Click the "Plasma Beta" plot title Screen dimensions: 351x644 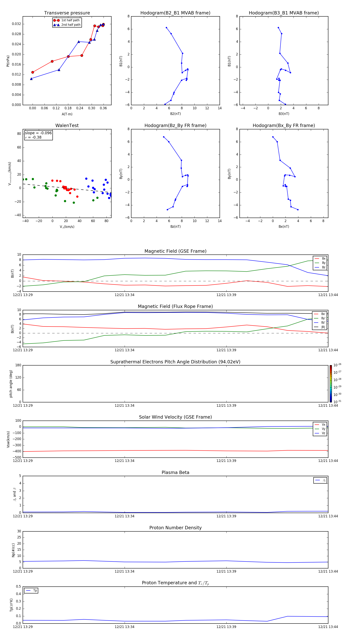click(175, 473)
